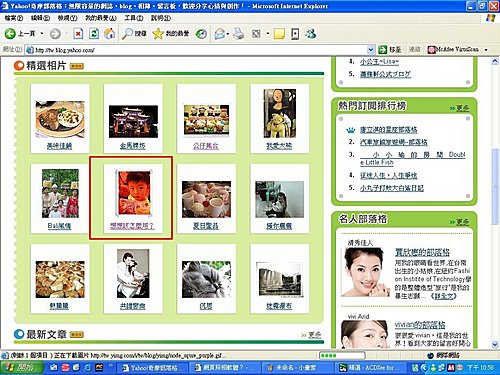Click the yellow note Discuss icon

(279, 33)
